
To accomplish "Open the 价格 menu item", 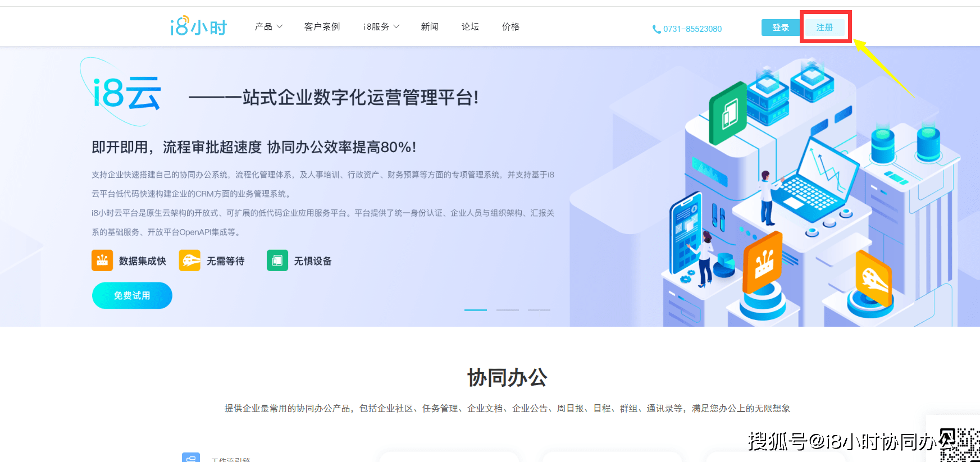I will pyautogui.click(x=510, y=26).
